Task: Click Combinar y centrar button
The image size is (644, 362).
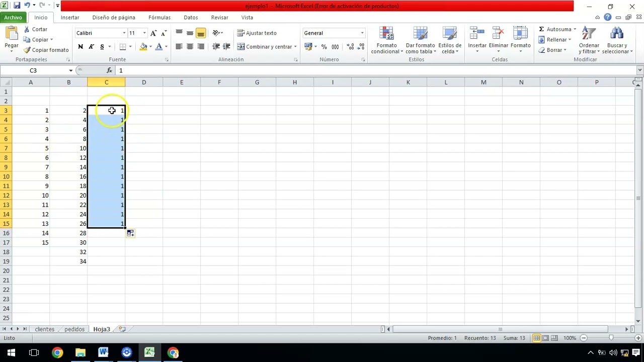Action: click(x=265, y=47)
